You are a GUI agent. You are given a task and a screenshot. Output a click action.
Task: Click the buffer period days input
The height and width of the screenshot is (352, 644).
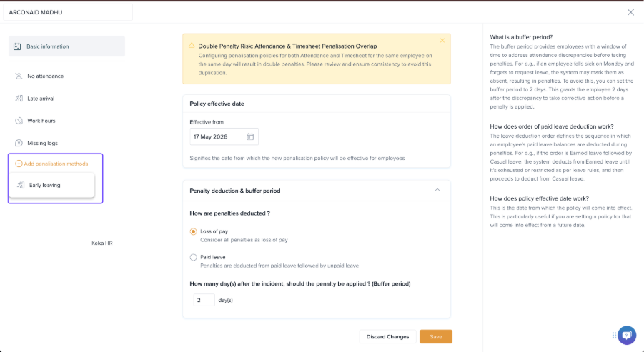pos(204,300)
